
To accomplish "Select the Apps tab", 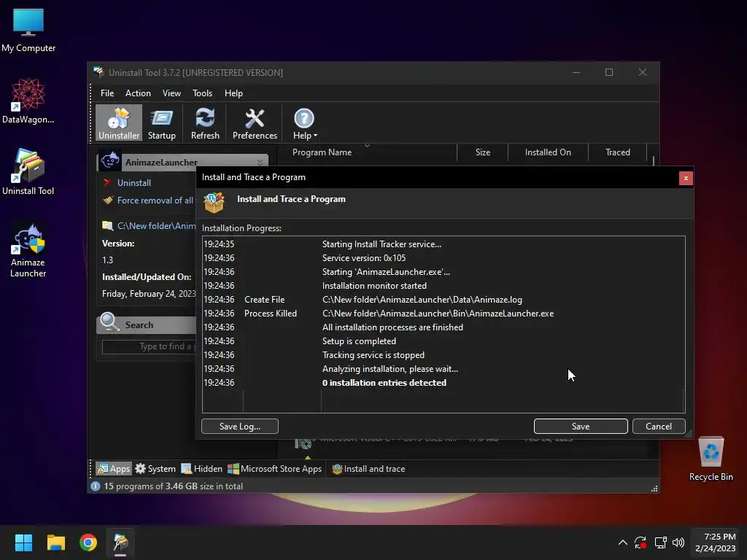I will [x=113, y=469].
